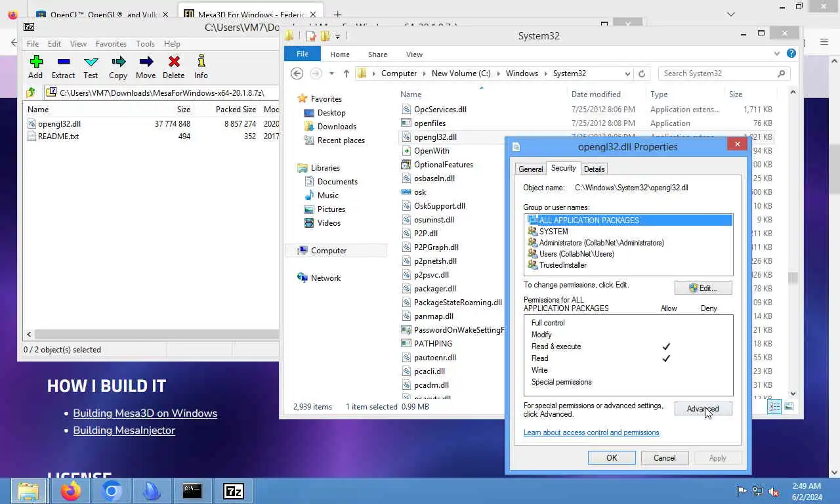Click the 7-Zip Test icon
The height and width of the screenshot is (504, 840).
(91, 62)
